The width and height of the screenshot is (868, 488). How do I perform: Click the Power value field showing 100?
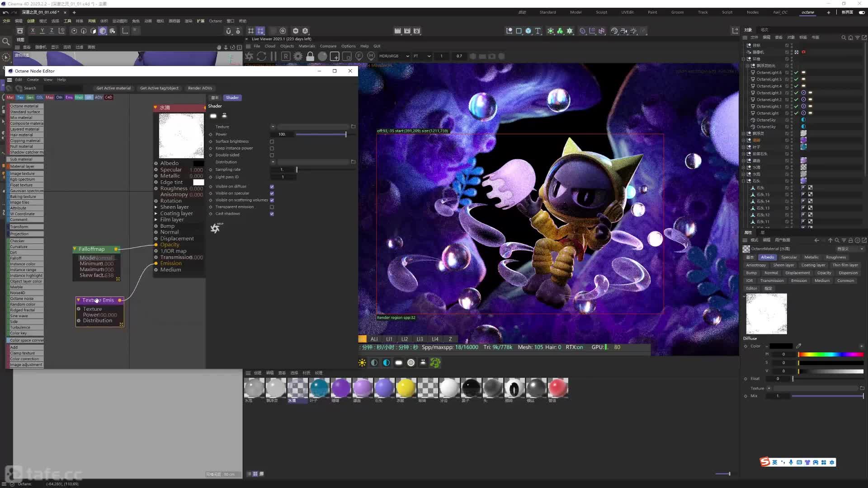(x=282, y=134)
